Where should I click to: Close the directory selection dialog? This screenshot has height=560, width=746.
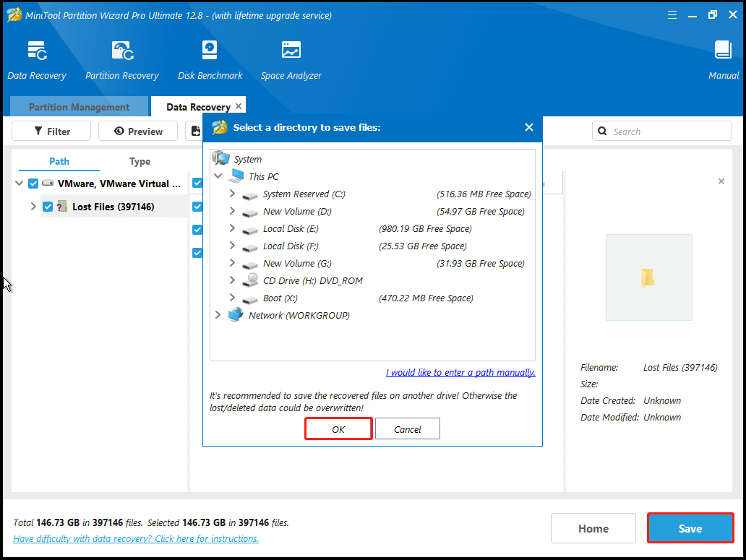pos(529,127)
